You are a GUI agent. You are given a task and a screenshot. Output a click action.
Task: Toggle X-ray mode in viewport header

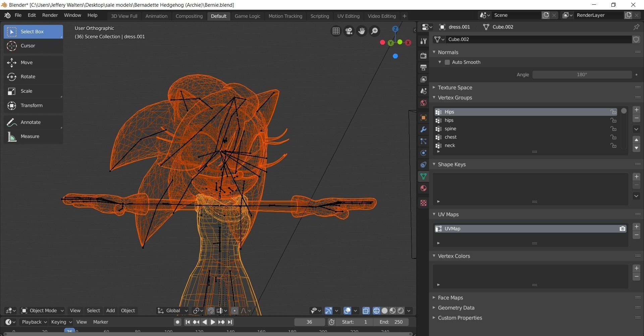pyautogui.click(x=366, y=311)
